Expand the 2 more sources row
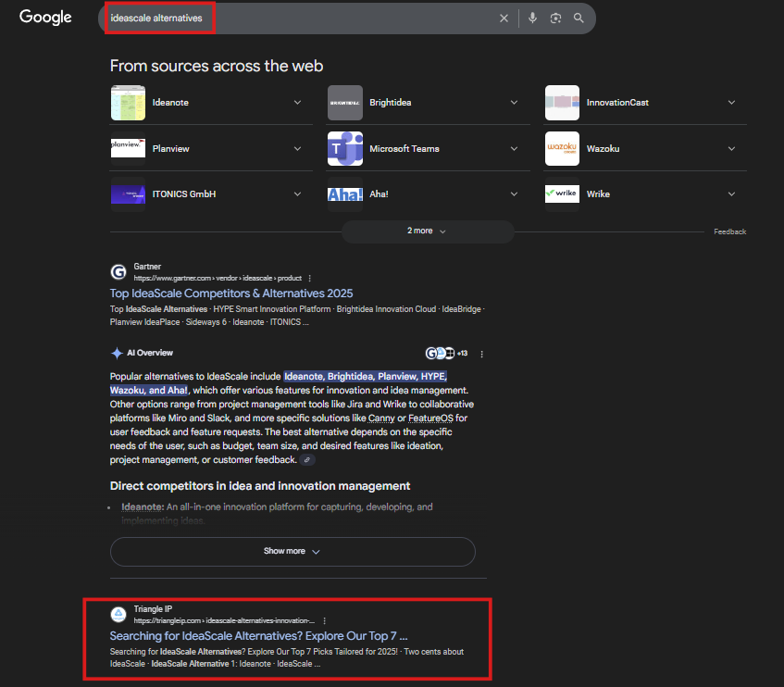This screenshot has width=784, height=687. tap(427, 231)
